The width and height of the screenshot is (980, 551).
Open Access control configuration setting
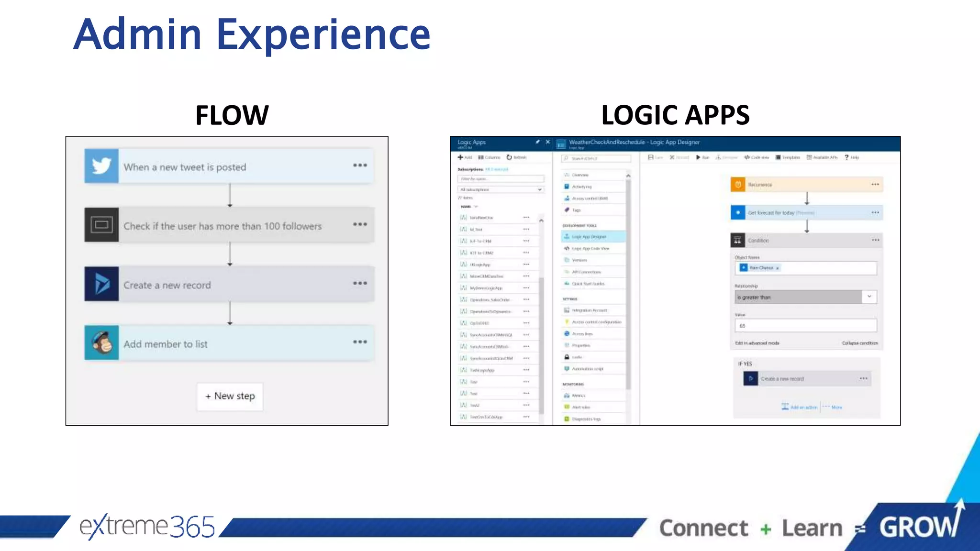click(x=593, y=322)
